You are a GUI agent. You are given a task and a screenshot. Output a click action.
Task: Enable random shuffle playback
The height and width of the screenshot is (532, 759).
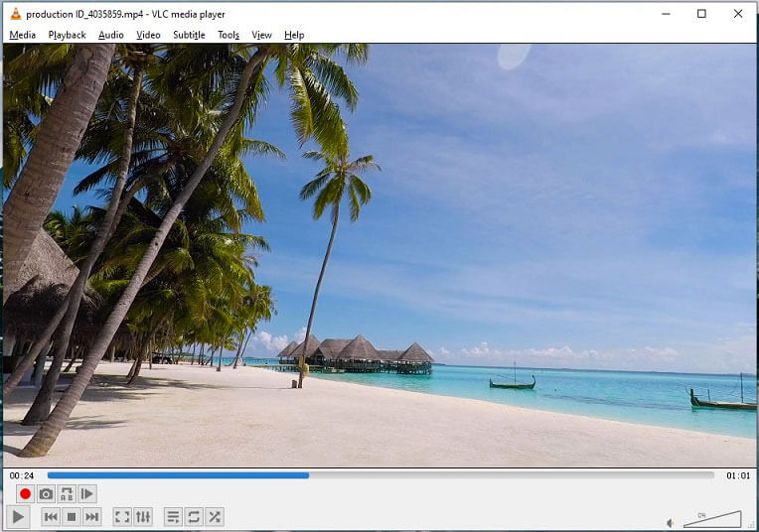(215, 517)
